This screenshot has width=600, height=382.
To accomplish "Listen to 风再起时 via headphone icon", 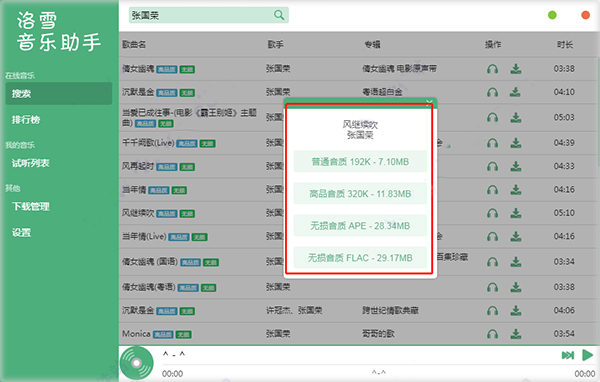I will pyautogui.click(x=492, y=167).
